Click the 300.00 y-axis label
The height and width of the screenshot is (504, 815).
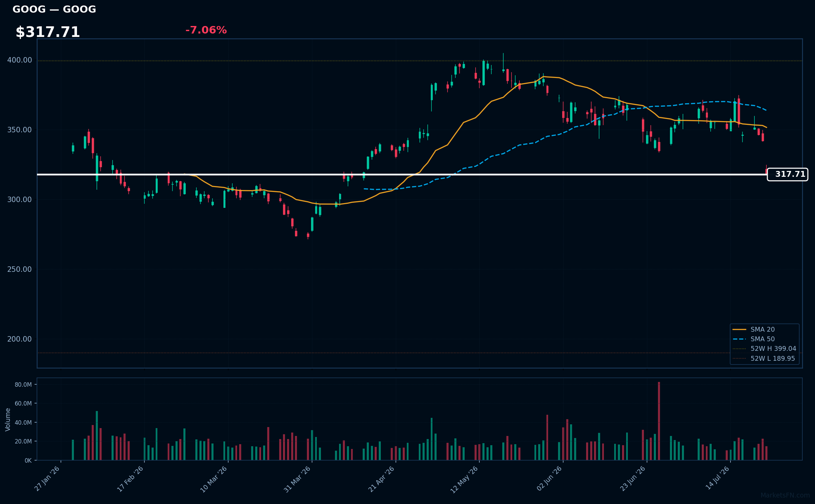20,200
